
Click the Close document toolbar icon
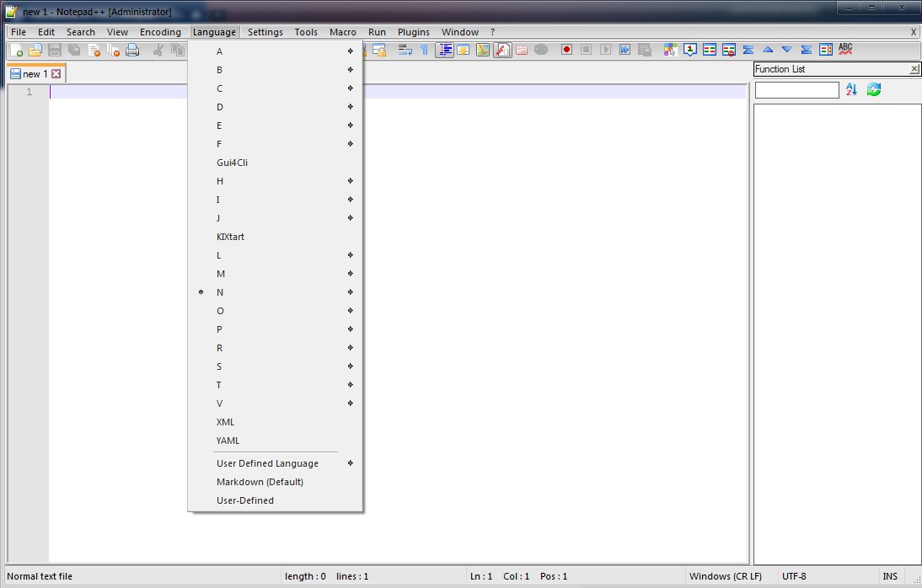pyautogui.click(x=94, y=50)
